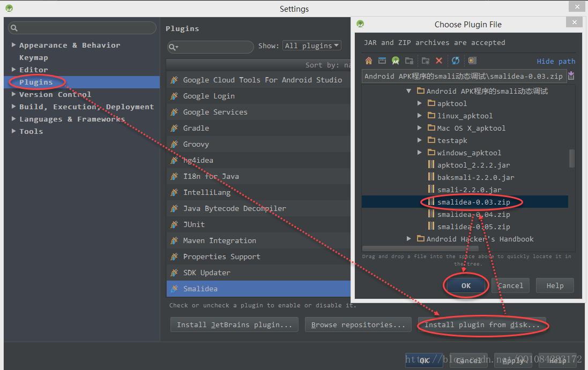Click the Home directory icon in file chooser
This screenshot has width=588, height=370.
(369, 61)
